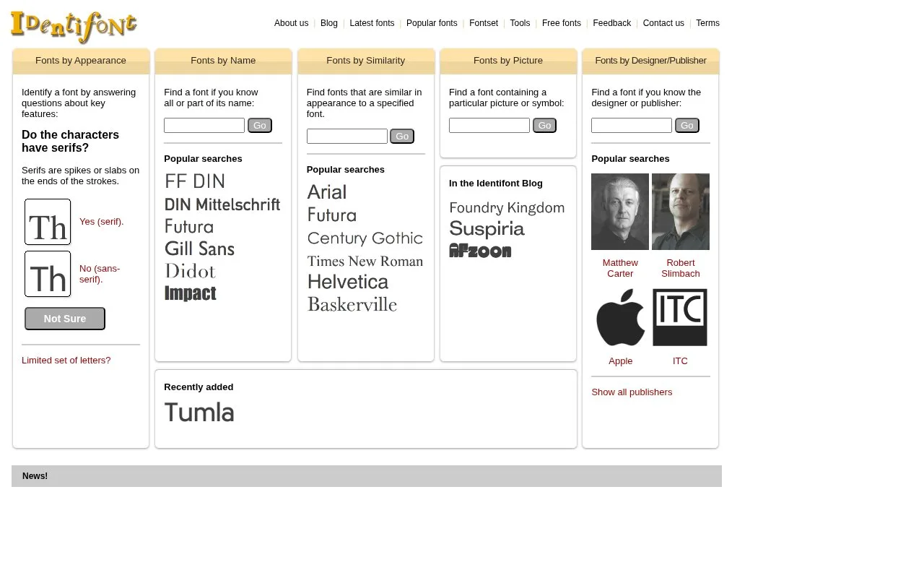Click Go in Fonts by Similarity
The image size is (924, 578).
(x=402, y=137)
